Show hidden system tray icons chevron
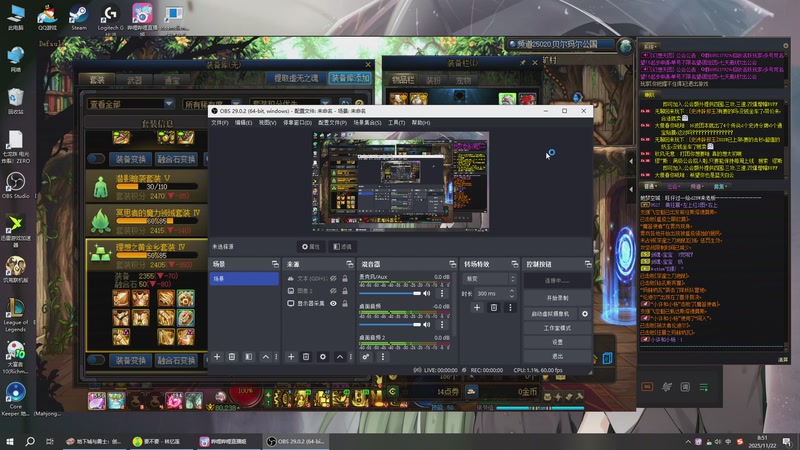The height and width of the screenshot is (450, 800). (x=688, y=442)
